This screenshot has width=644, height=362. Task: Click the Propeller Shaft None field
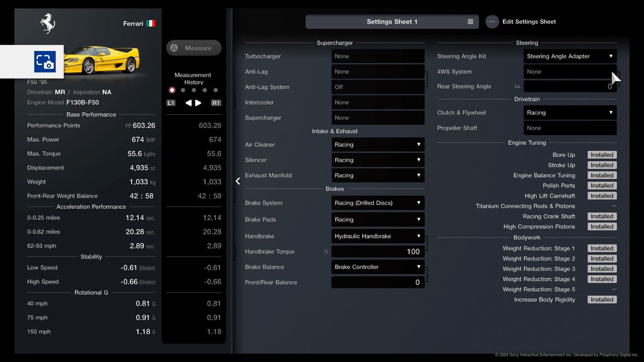(570, 128)
